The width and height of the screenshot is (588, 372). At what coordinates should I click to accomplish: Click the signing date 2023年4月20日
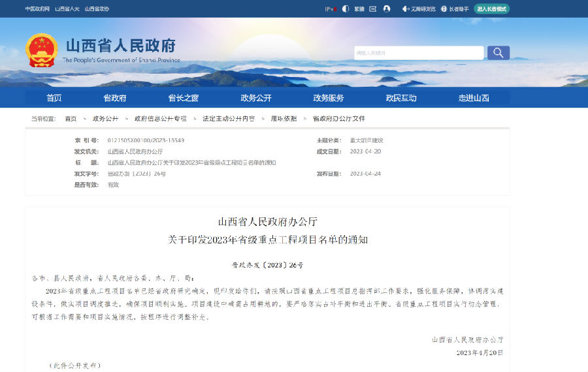click(x=480, y=352)
